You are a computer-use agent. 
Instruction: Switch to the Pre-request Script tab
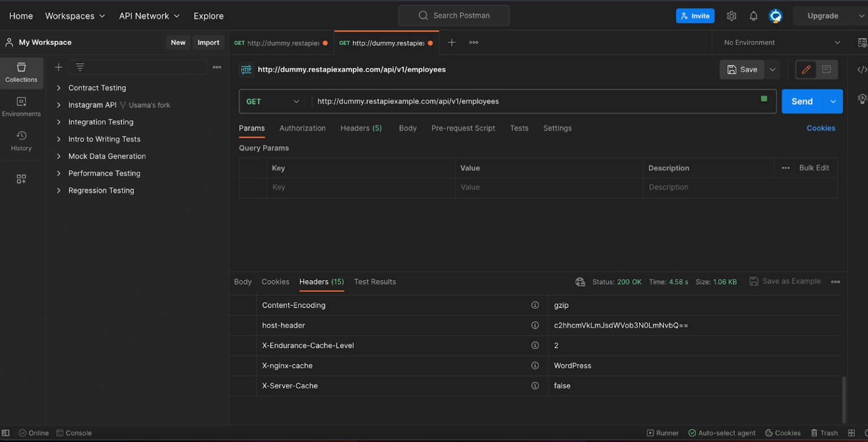point(463,128)
